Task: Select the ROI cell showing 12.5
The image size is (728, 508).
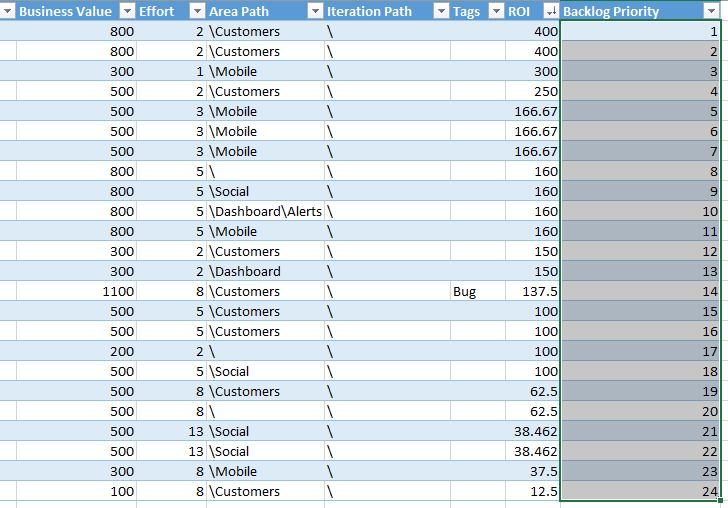Action: coord(532,491)
